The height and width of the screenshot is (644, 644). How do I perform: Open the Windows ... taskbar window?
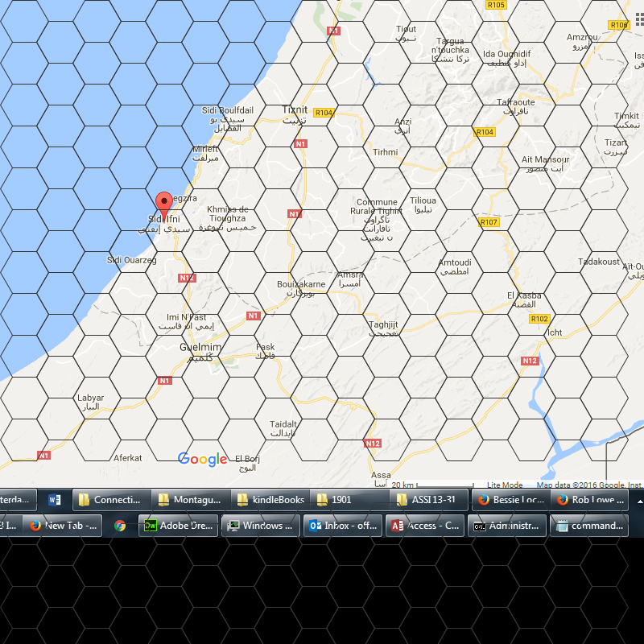261,526
